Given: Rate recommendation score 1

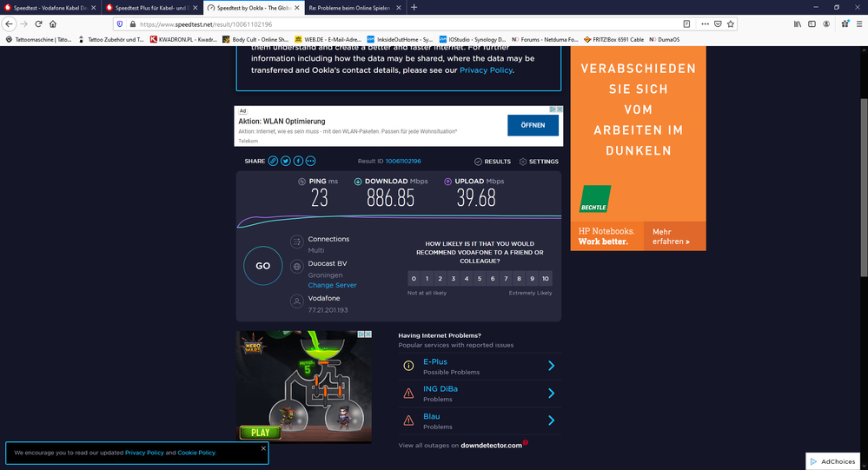Looking at the screenshot, I should click(427, 279).
